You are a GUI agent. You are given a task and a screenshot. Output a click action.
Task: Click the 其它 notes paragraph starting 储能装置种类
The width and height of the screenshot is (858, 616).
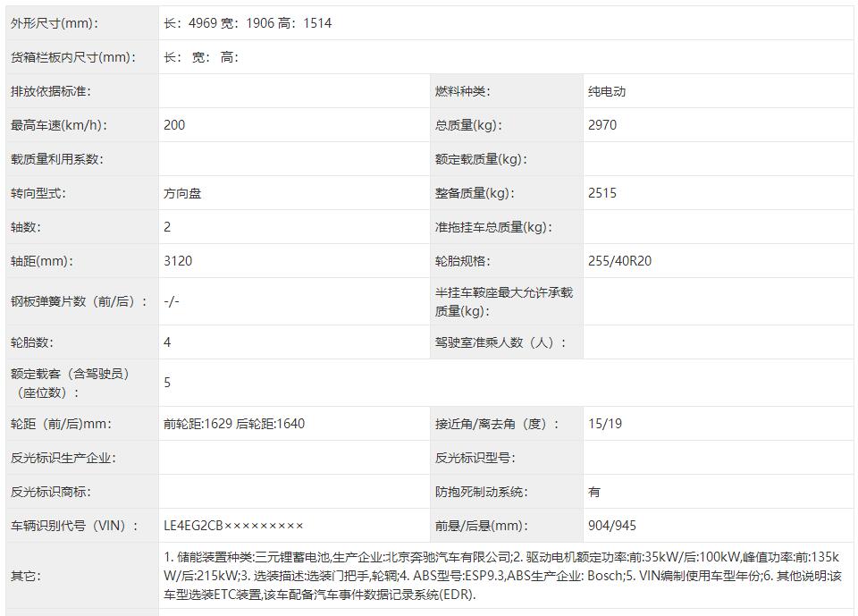502,576
